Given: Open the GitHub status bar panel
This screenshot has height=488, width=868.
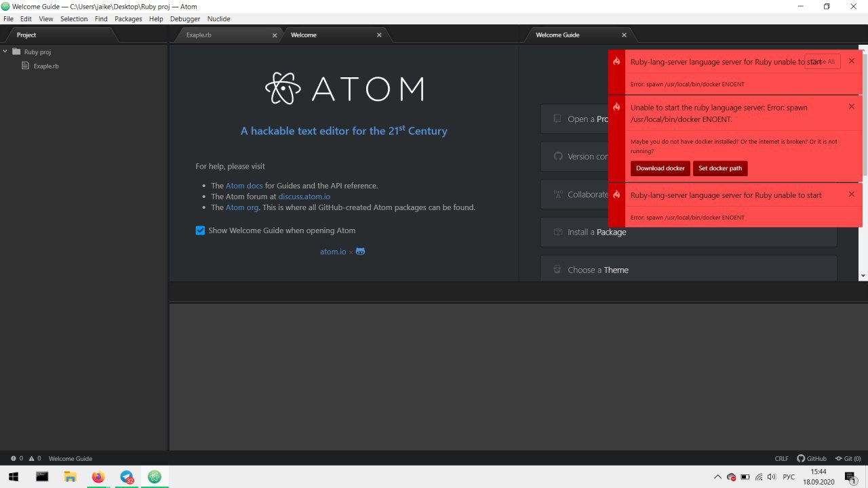Looking at the screenshot, I should pos(812,459).
